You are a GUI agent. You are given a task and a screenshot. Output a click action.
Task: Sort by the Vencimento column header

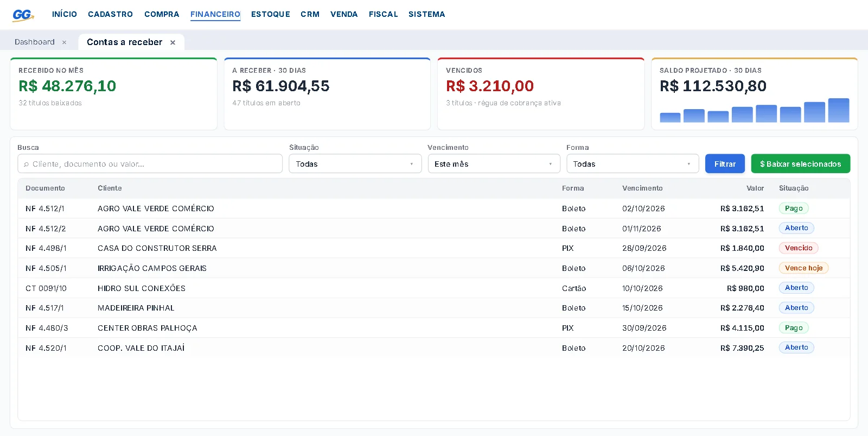[x=642, y=188]
